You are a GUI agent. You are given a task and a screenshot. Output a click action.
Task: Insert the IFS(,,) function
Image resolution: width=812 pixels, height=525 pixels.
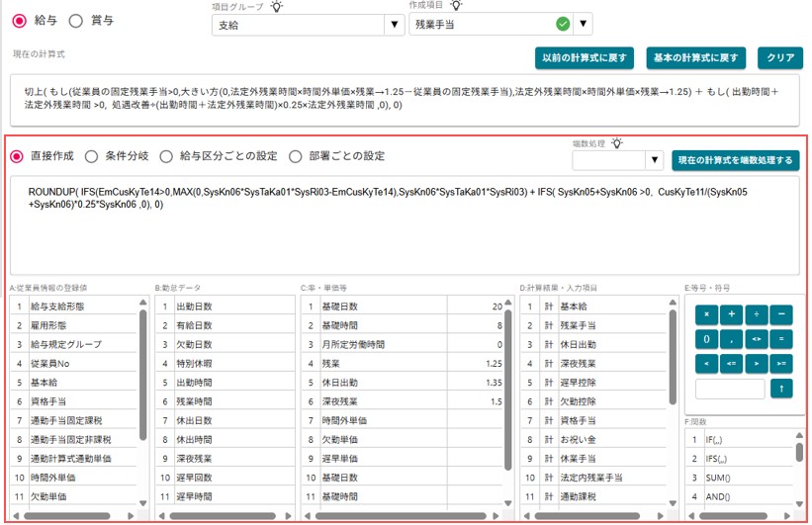(x=740, y=459)
